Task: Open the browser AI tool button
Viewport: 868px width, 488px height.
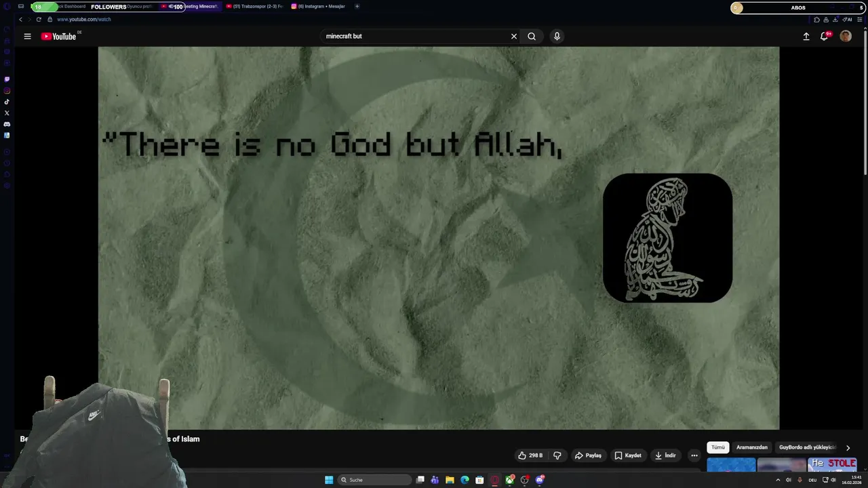Action: tap(847, 20)
